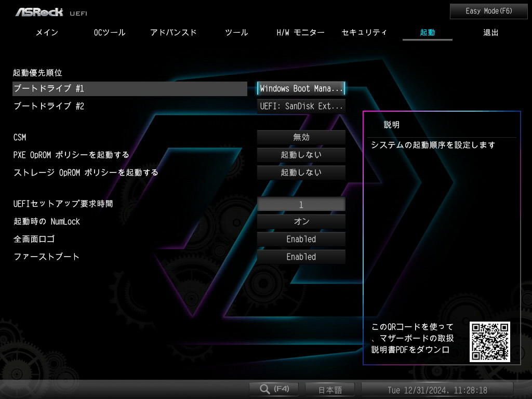Image resolution: width=532 pixels, height=399 pixels.
Task: Open the H/W モニター tab
Action: (301, 33)
